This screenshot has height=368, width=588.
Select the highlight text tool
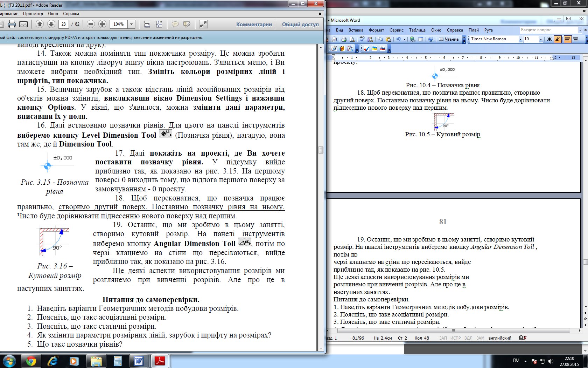pos(187,24)
